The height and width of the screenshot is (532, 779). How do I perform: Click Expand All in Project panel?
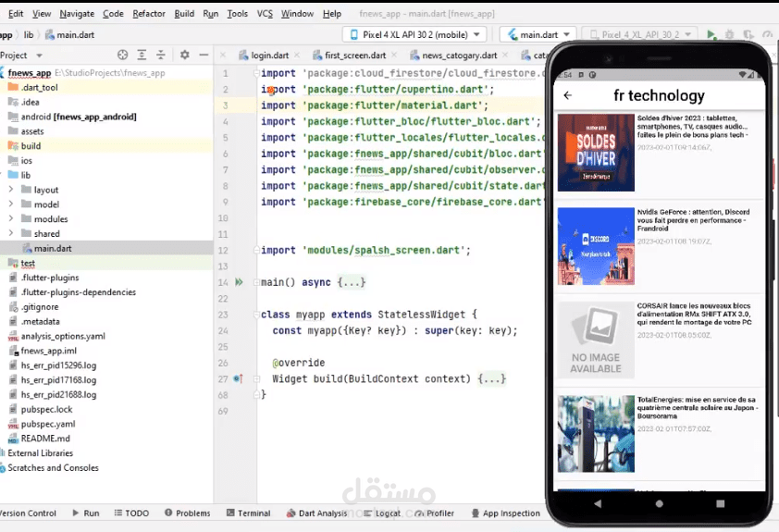click(x=142, y=55)
